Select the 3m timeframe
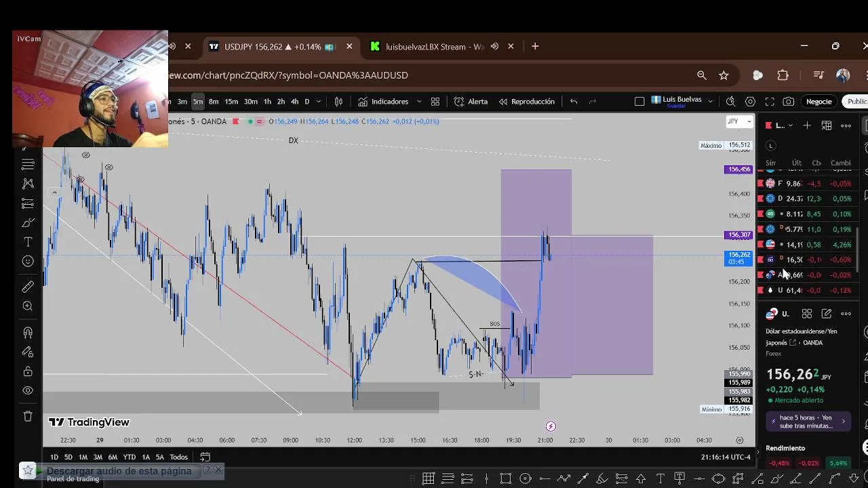 coord(182,102)
